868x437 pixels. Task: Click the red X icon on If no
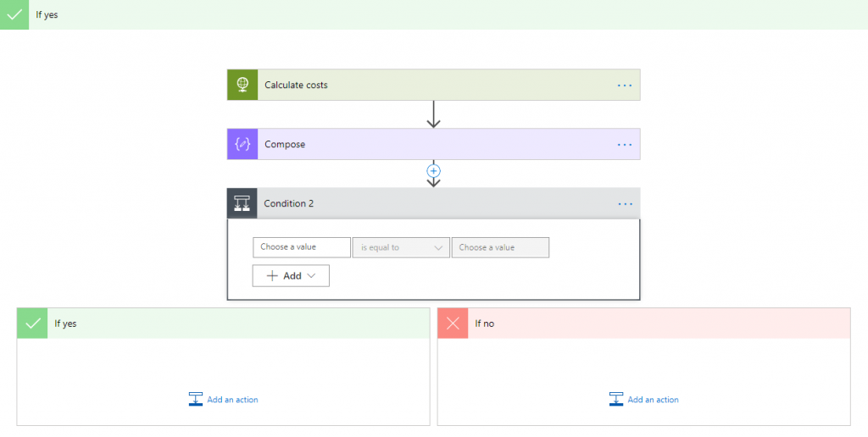(x=453, y=324)
